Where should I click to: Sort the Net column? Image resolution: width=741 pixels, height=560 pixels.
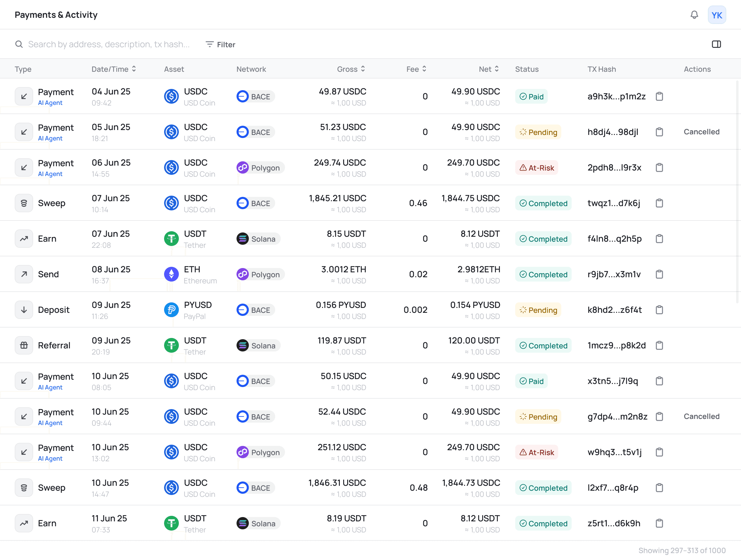488,69
